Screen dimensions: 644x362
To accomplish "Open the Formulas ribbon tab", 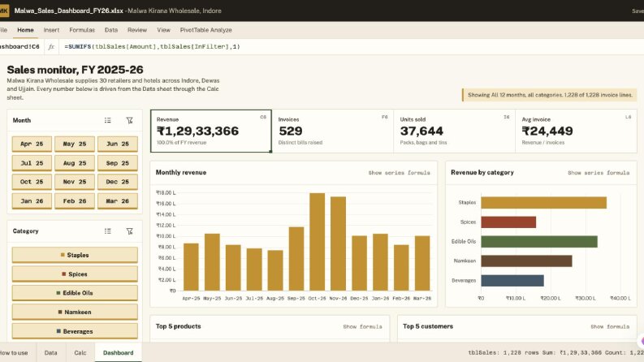I will (82, 30).
